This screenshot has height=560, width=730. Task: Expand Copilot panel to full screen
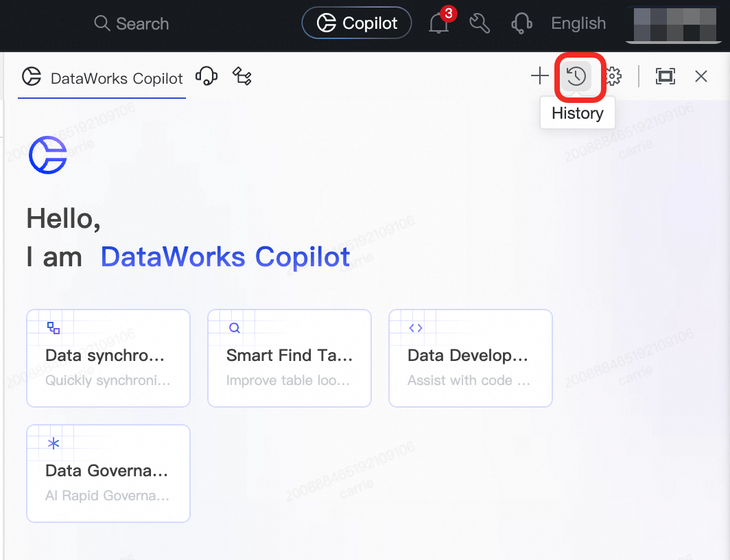click(x=666, y=76)
